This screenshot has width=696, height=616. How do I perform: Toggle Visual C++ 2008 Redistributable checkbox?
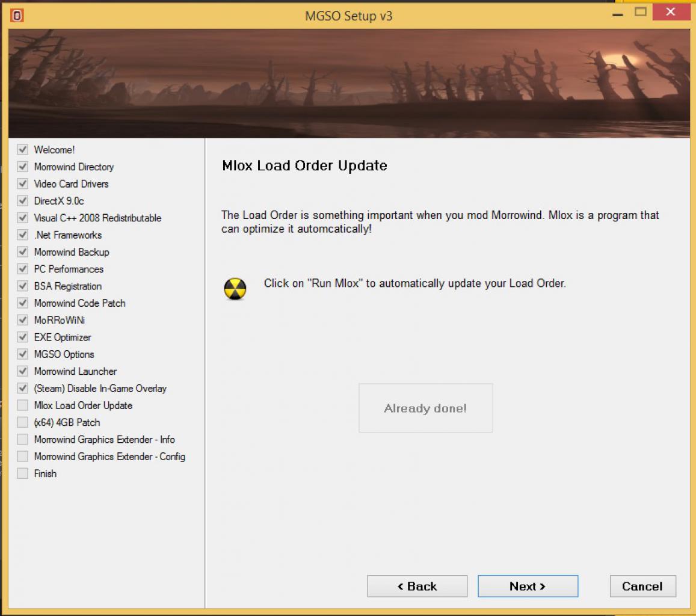coord(23,218)
